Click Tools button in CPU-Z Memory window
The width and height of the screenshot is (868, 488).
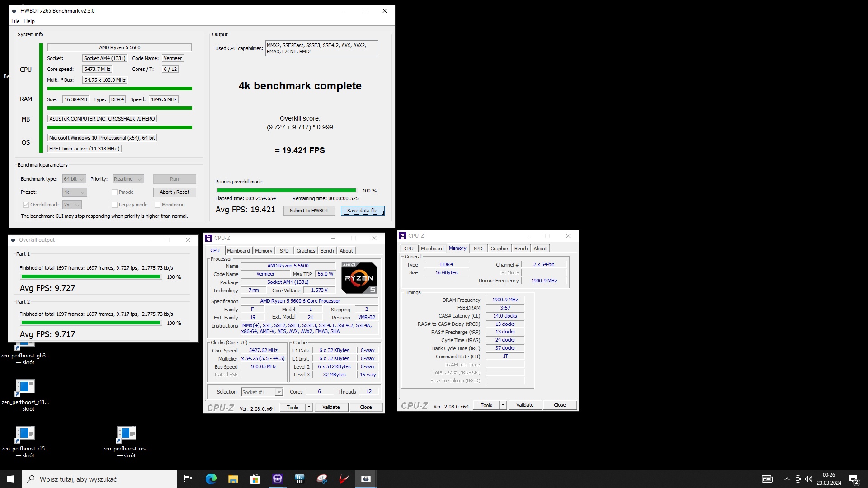pyautogui.click(x=486, y=405)
